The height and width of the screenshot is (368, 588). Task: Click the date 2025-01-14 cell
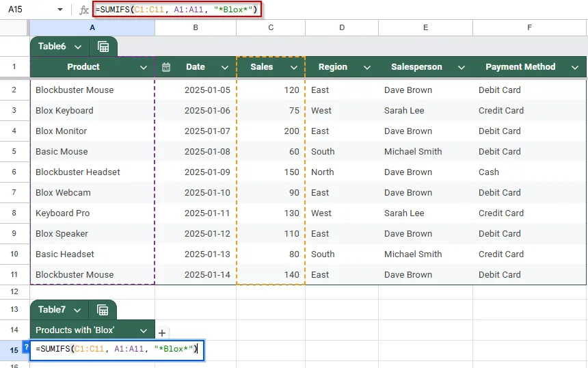tap(196, 275)
